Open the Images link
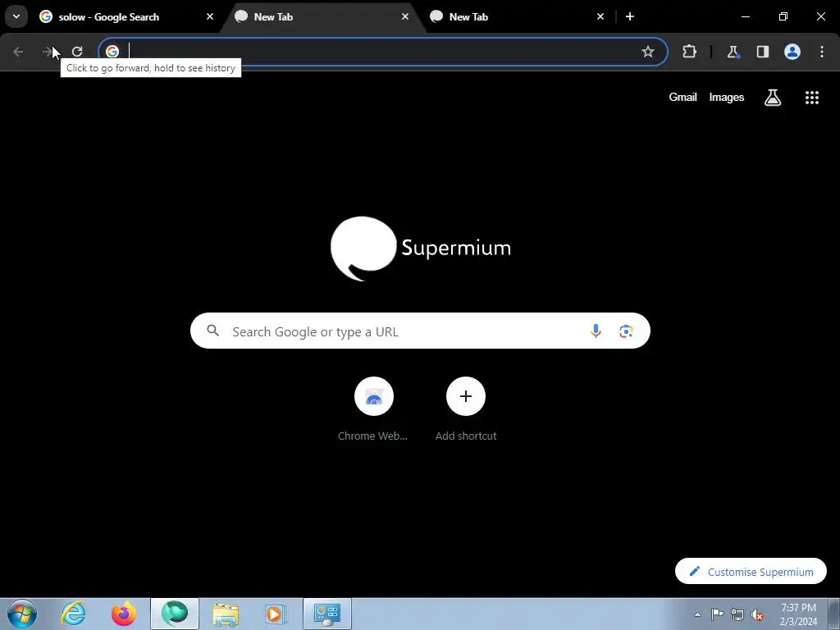 coord(727,97)
